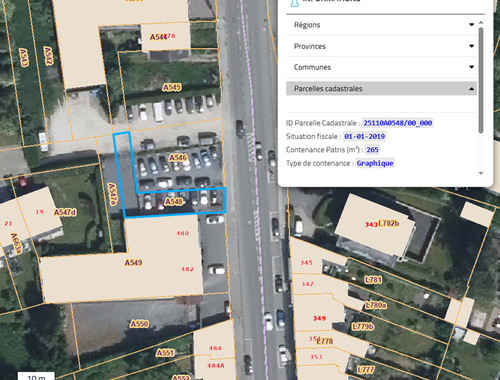The height and width of the screenshot is (380, 500).
Task: Click parcel label L782b on map
Action: (389, 223)
